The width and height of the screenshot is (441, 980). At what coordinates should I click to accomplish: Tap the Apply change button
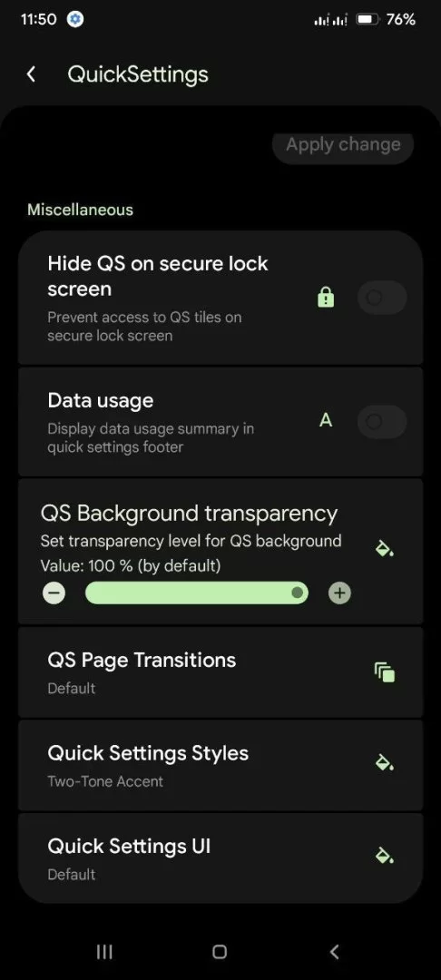[x=343, y=145]
